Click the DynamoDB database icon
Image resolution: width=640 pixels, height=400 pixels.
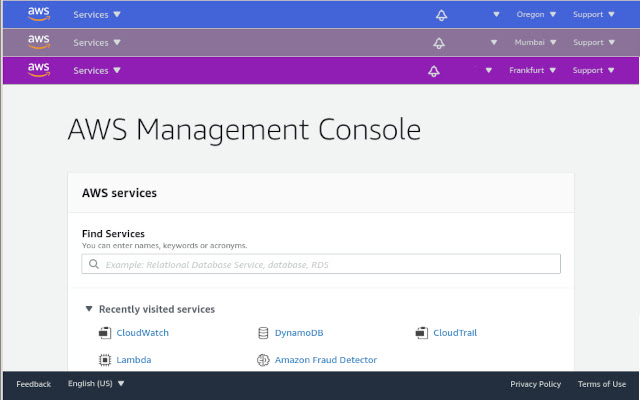click(264, 333)
